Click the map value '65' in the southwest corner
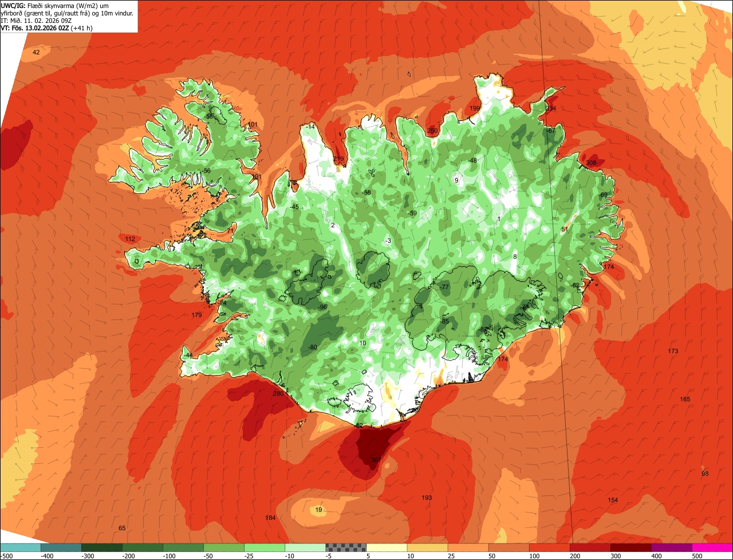 [122, 528]
